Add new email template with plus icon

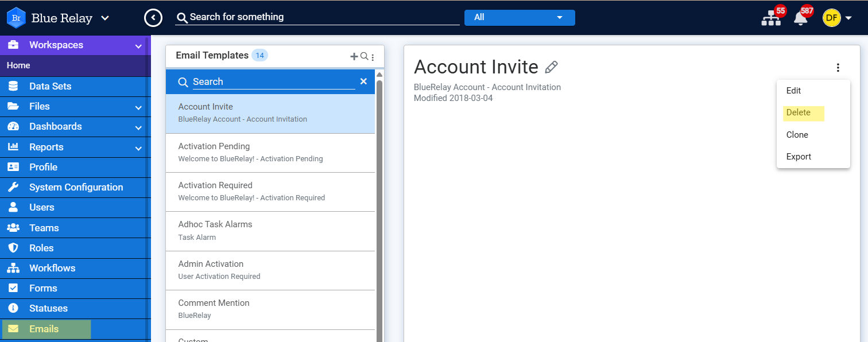[x=354, y=56]
